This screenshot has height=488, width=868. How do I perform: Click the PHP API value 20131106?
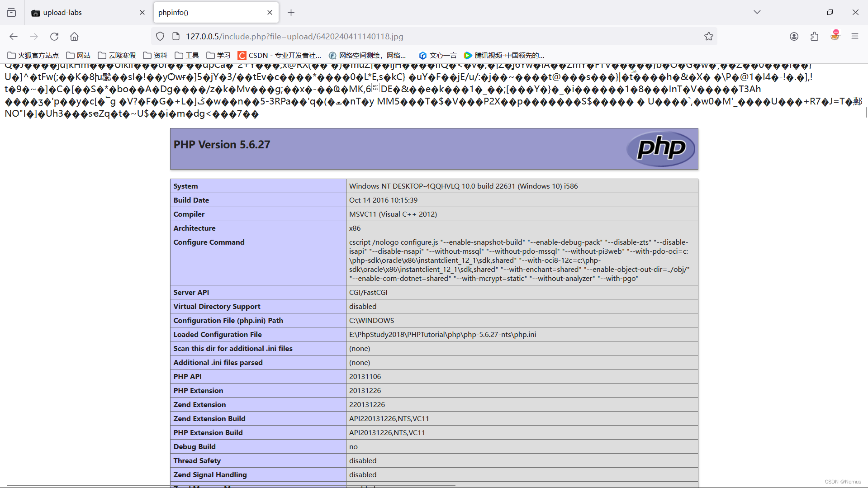pyautogui.click(x=365, y=377)
